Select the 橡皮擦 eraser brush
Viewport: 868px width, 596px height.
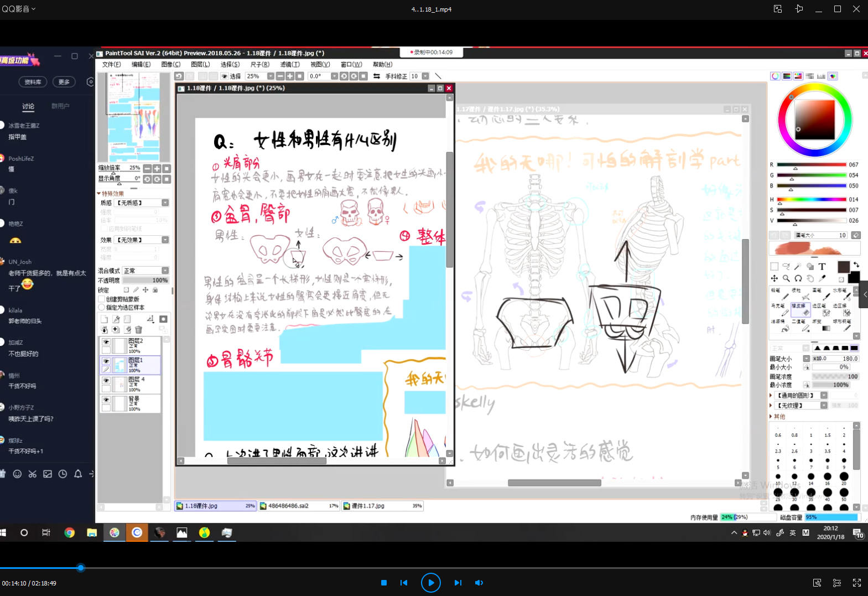[799, 309]
